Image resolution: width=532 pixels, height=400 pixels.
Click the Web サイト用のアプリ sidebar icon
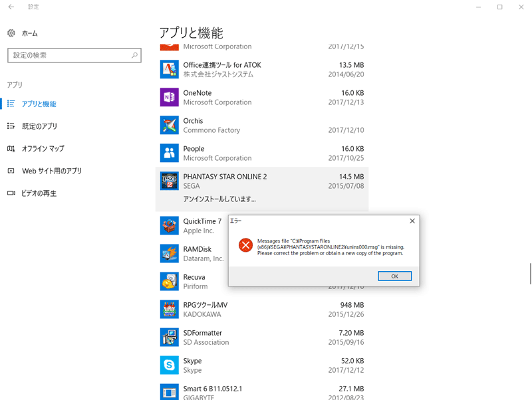tap(11, 171)
